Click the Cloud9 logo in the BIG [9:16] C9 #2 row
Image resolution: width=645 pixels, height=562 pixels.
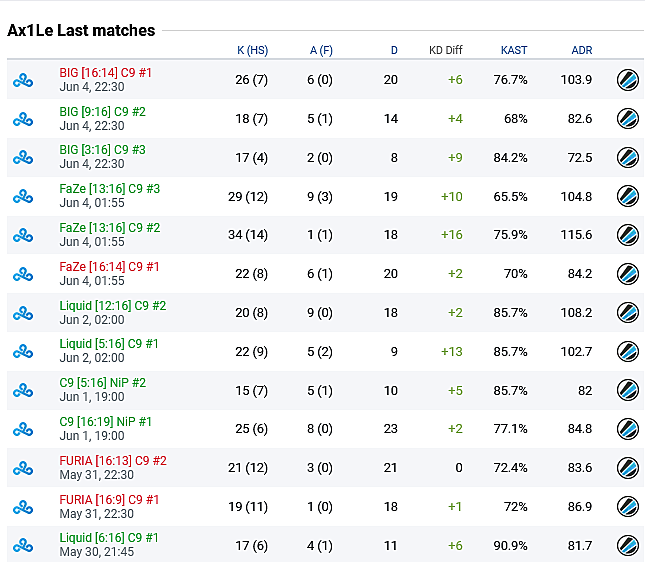coord(23,119)
